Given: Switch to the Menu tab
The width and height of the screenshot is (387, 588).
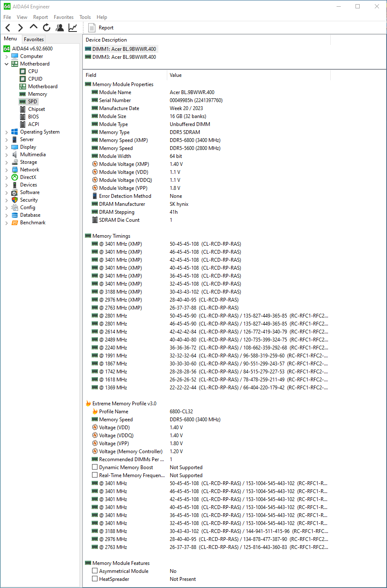Looking at the screenshot, I should point(11,39).
